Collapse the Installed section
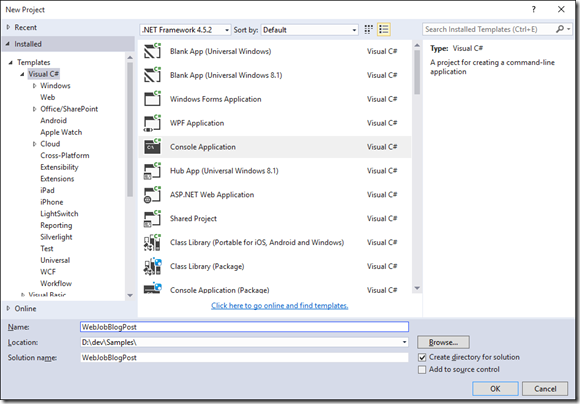The width and height of the screenshot is (580, 404). [8, 44]
